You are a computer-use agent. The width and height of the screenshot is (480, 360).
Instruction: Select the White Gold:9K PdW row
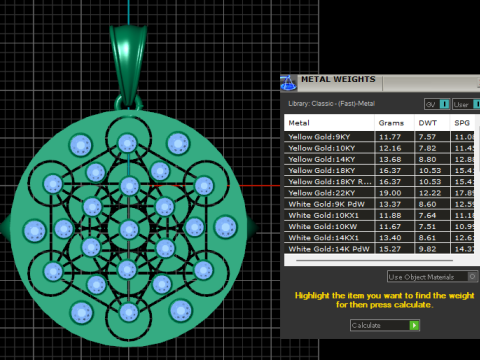tap(379, 204)
